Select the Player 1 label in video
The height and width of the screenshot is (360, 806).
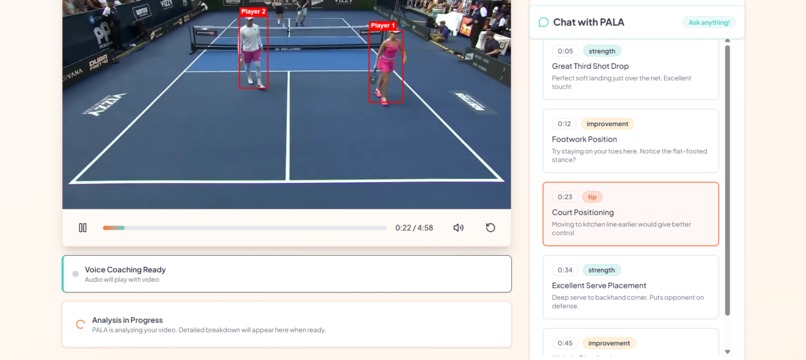(383, 25)
